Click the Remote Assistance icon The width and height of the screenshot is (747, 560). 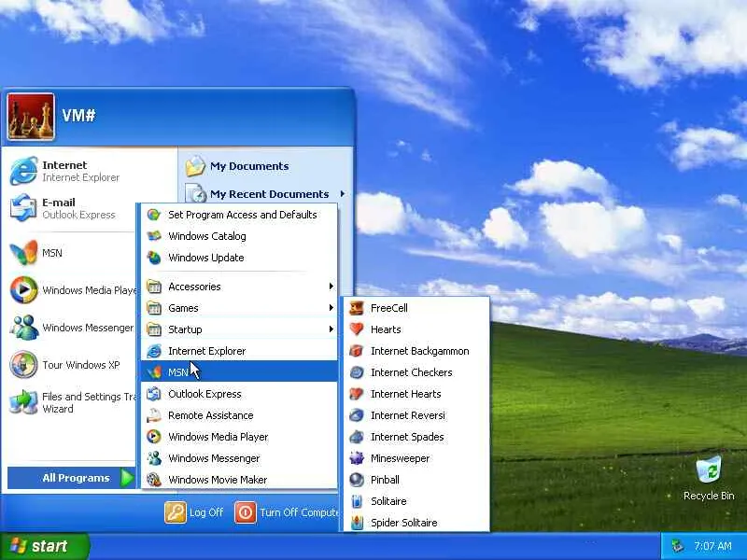tap(154, 415)
